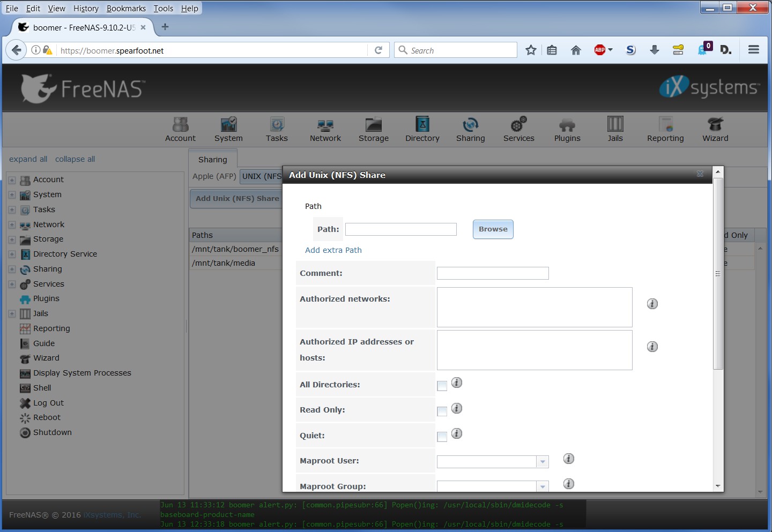Viewport: 772px width, 532px height.
Task: Show info for Authorized networks field
Action: (x=652, y=304)
